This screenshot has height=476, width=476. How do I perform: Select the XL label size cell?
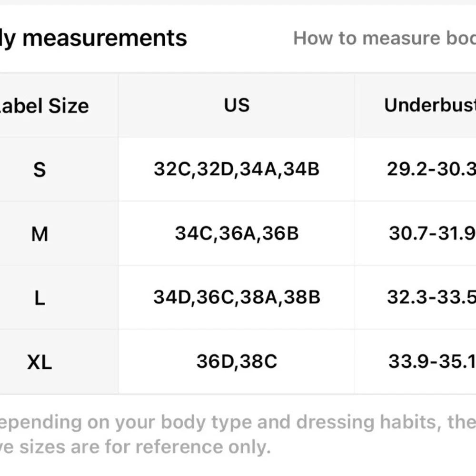pyautogui.click(x=40, y=363)
